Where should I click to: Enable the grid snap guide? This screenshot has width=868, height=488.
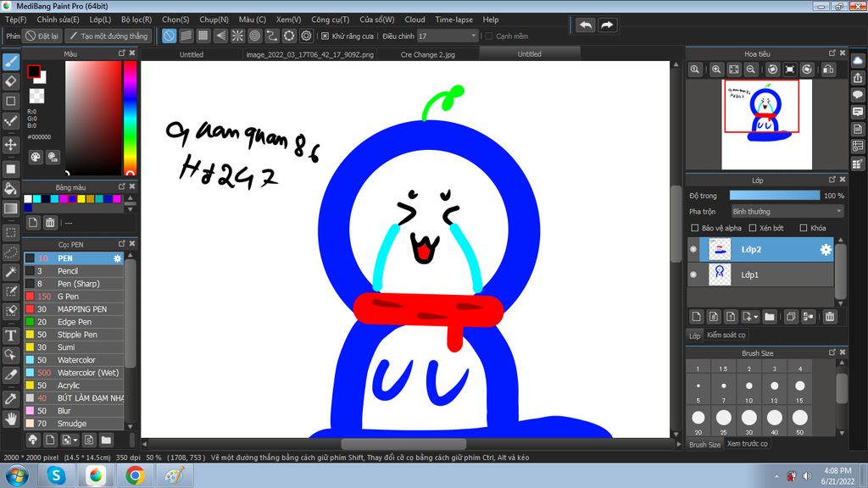[203, 36]
